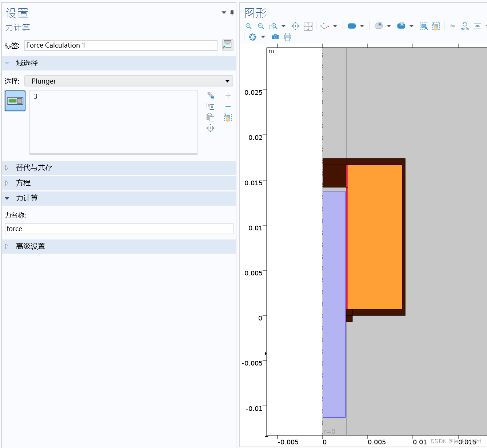The height and width of the screenshot is (448, 487).
Task: Toggle the Activate Selection switch button
Action: [15, 101]
